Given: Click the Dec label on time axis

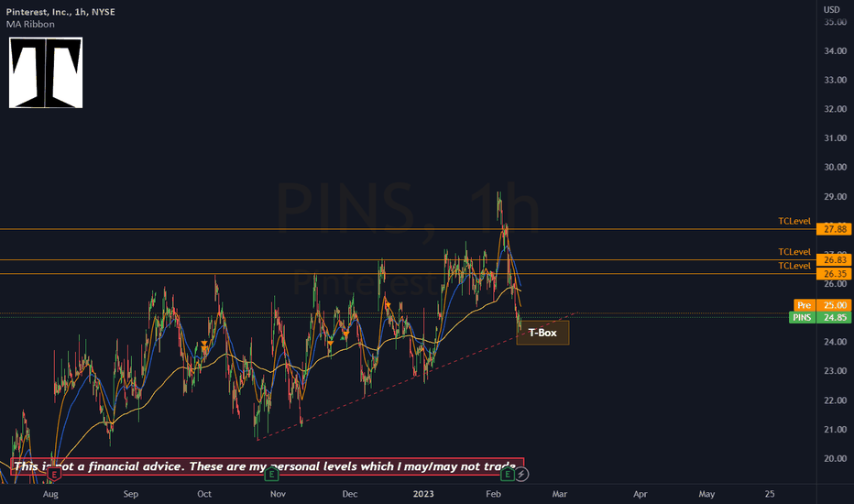Looking at the screenshot, I should click(350, 494).
